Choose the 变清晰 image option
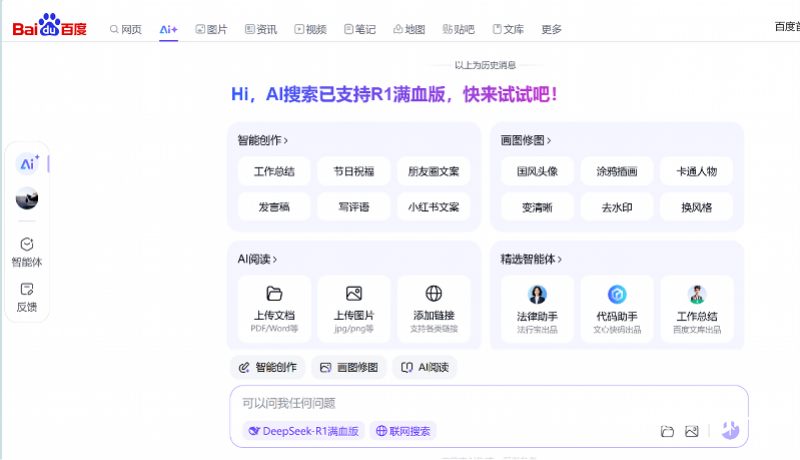This screenshot has width=800, height=460. coord(537,207)
